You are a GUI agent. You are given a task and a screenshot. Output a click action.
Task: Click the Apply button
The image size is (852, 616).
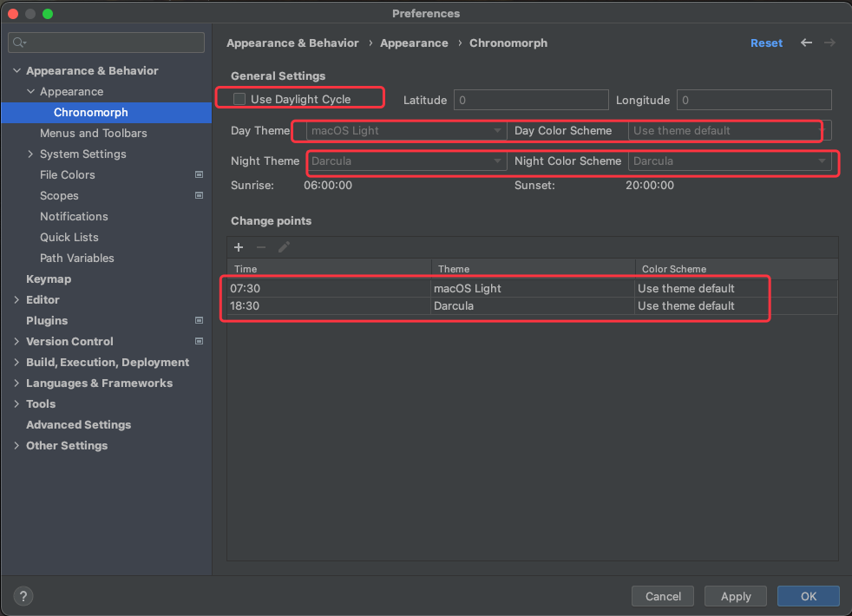736,596
